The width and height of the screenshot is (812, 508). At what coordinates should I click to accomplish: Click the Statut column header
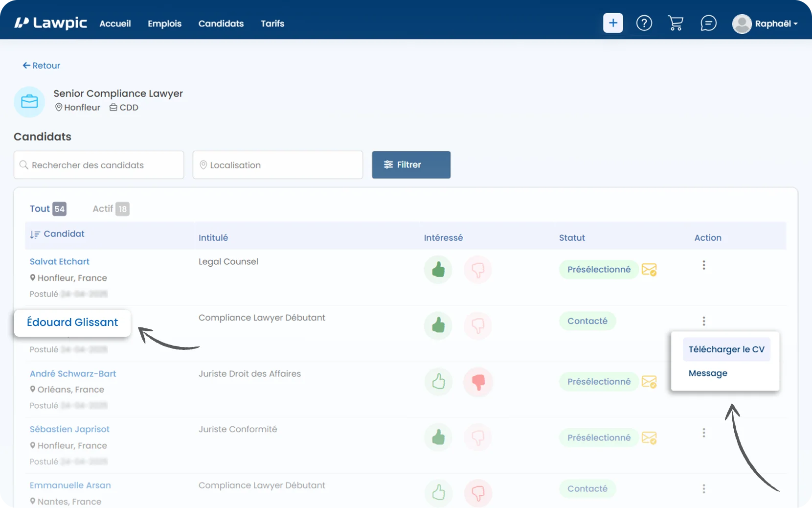pyautogui.click(x=572, y=238)
